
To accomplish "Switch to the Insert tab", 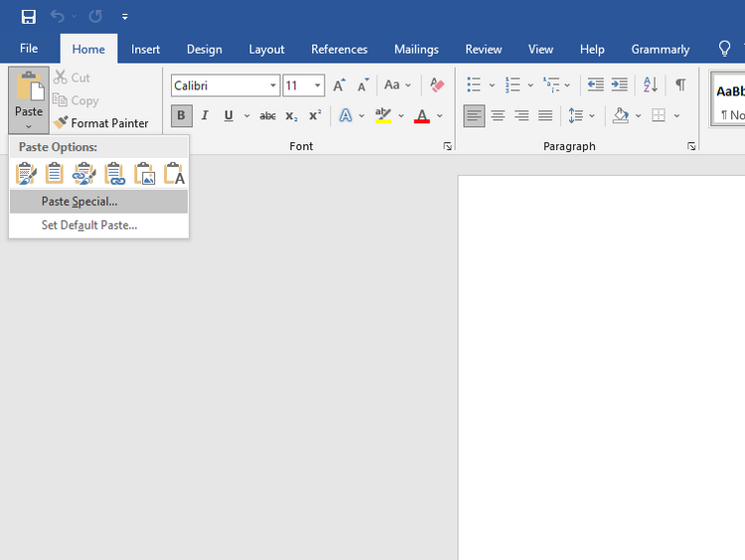I will [145, 50].
